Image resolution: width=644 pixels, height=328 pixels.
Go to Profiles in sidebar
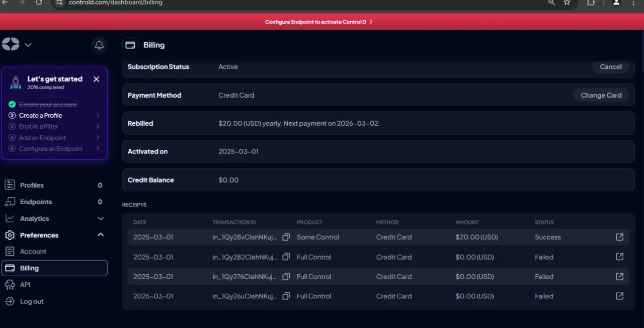tap(54, 185)
